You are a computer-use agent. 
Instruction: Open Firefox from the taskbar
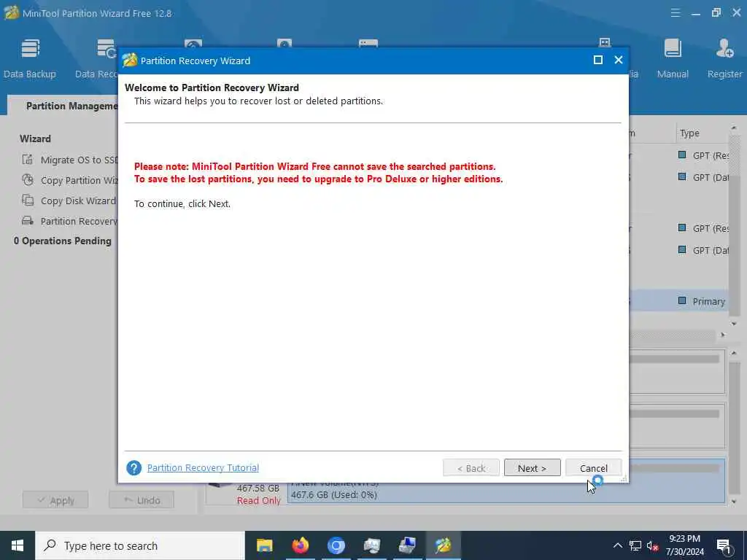tap(300, 545)
